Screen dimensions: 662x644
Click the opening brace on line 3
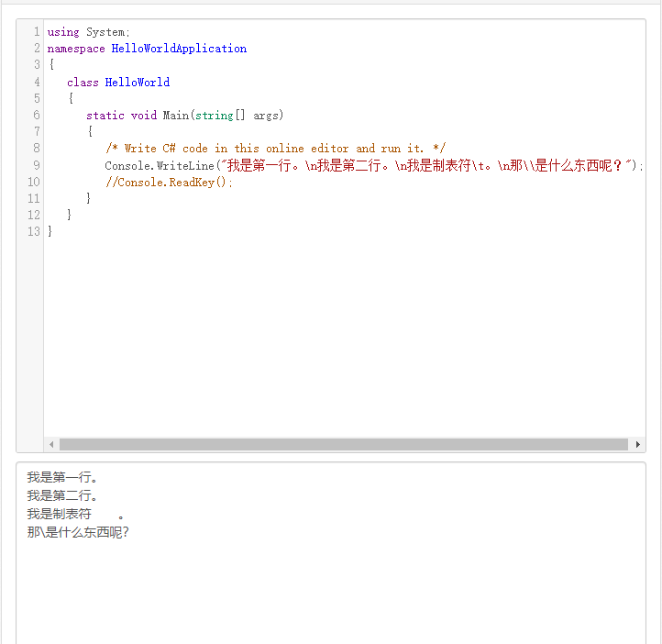click(51, 64)
